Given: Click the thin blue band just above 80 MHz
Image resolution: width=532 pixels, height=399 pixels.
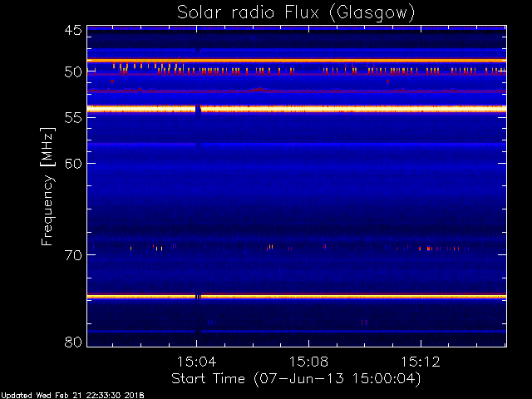Looking at the screenshot, I should [x=297, y=331].
